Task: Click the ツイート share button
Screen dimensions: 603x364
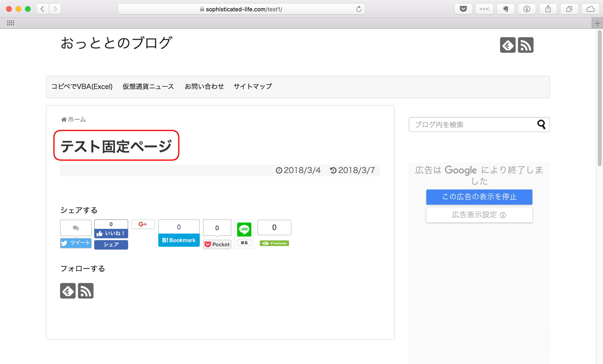Action: (x=76, y=243)
